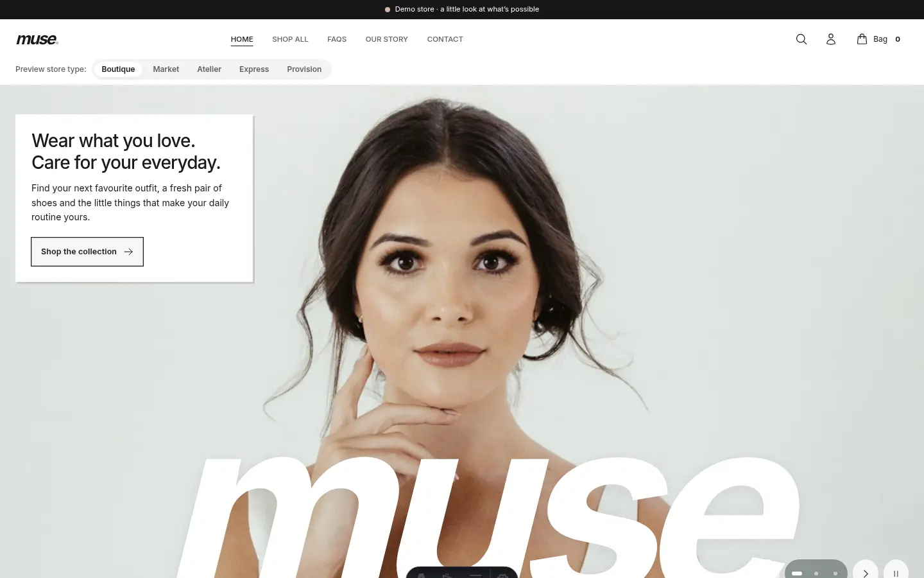Click the bag item count 0
The width and height of the screenshot is (924, 578).
point(898,39)
